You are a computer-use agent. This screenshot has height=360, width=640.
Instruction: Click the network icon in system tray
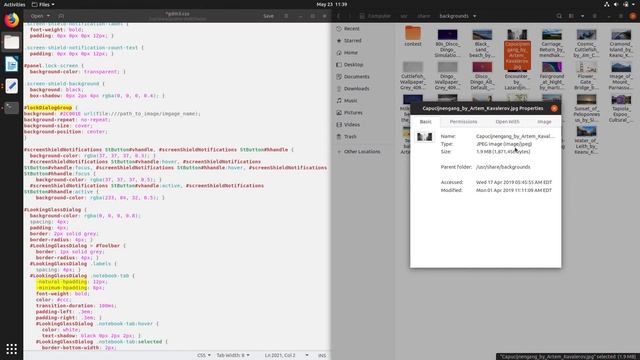click(x=607, y=4)
